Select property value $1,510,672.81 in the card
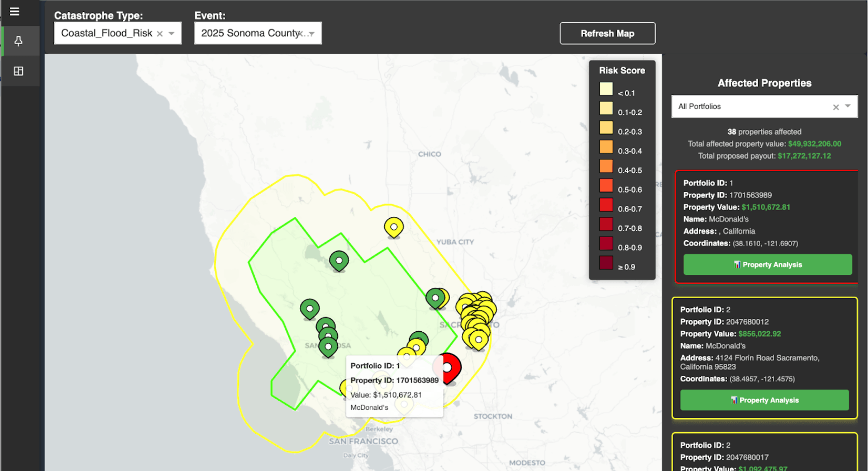This screenshot has height=471, width=868. (766, 207)
